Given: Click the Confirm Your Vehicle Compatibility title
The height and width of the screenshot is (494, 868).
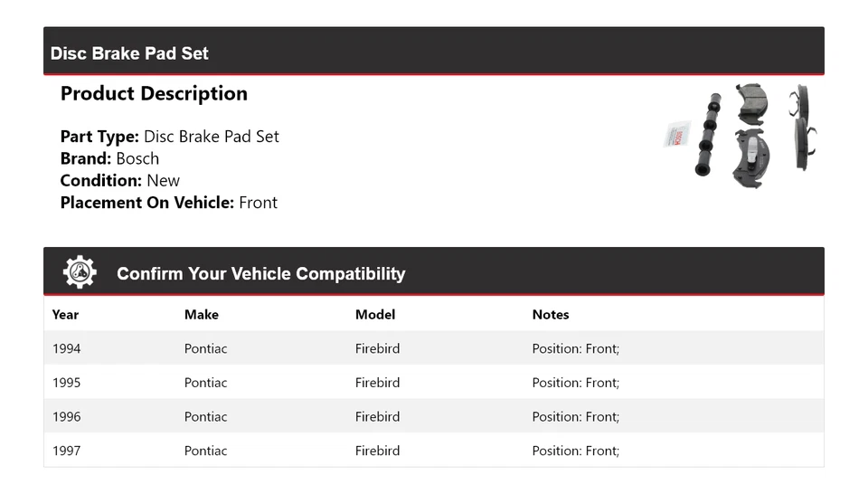Looking at the screenshot, I should [260, 274].
